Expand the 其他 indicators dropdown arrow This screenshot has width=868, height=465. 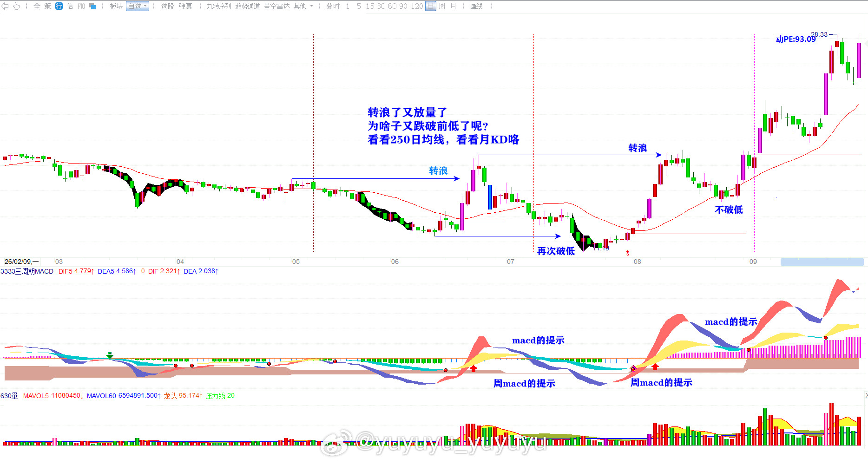(x=311, y=6)
